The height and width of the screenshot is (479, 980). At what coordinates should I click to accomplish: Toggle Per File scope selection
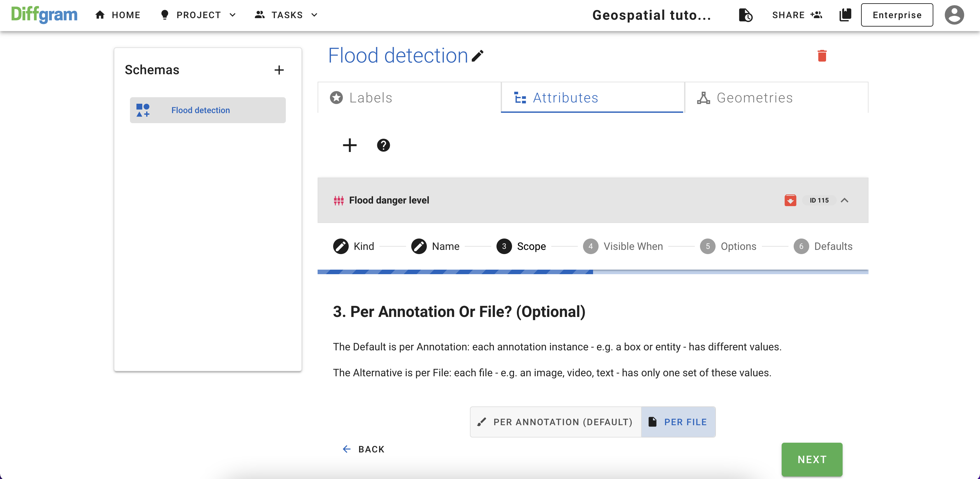click(x=678, y=421)
